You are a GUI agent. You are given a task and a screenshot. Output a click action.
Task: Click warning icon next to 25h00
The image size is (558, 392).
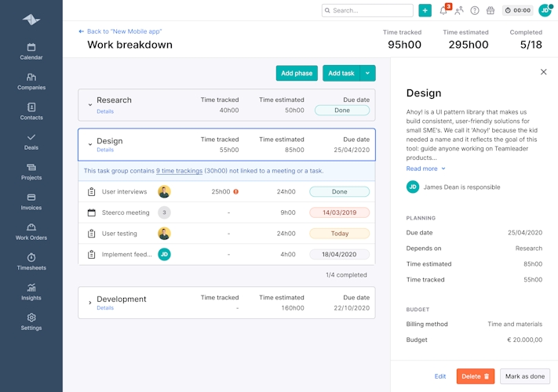236,191
